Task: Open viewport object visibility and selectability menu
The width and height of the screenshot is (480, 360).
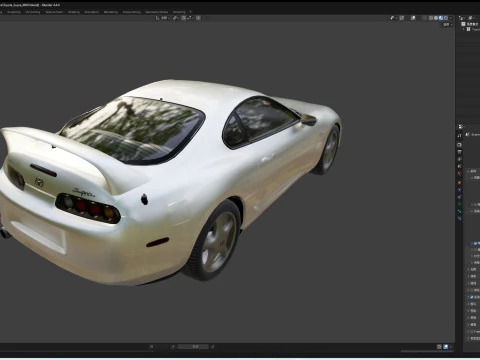Action: [x=393, y=18]
